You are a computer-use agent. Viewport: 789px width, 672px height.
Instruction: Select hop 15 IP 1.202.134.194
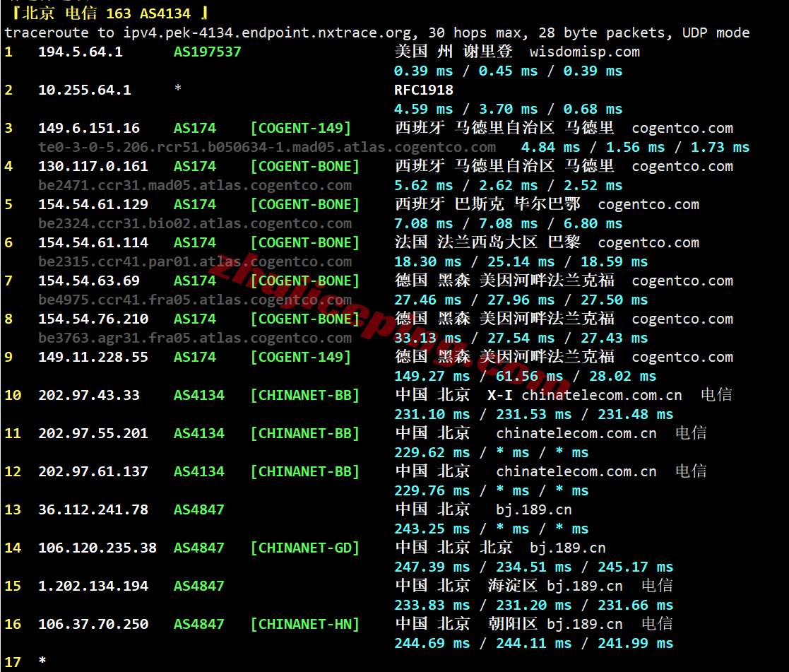[x=93, y=586]
